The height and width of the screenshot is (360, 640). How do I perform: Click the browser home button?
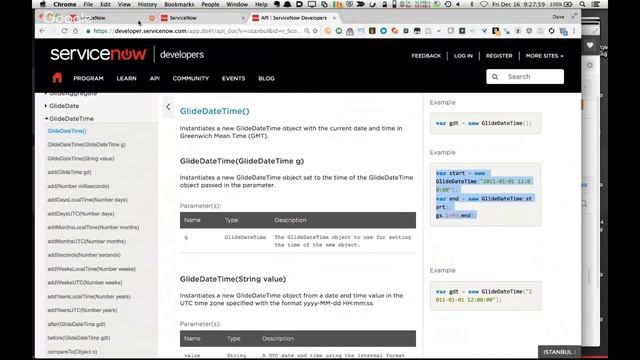point(76,31)
